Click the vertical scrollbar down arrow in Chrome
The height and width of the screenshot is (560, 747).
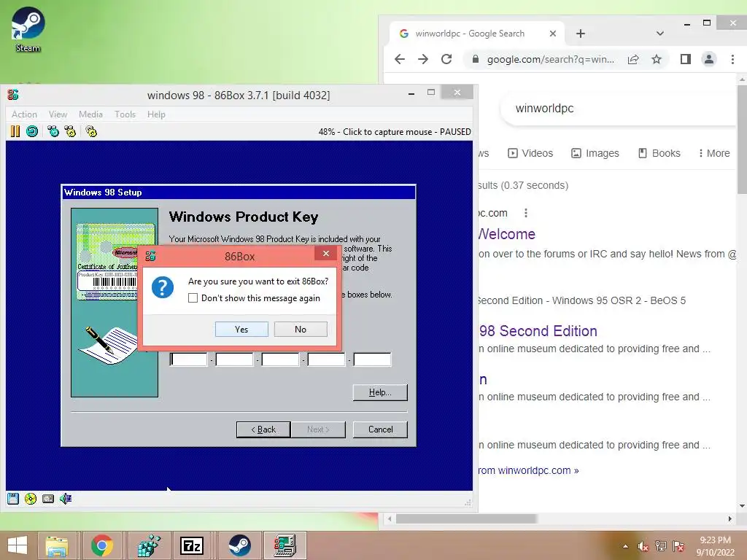(x=742, y=506)
